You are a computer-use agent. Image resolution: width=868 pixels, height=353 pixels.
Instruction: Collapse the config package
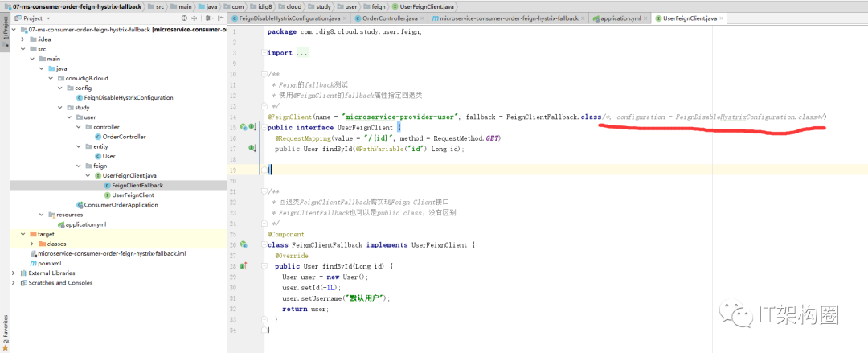tap(60, 88)
